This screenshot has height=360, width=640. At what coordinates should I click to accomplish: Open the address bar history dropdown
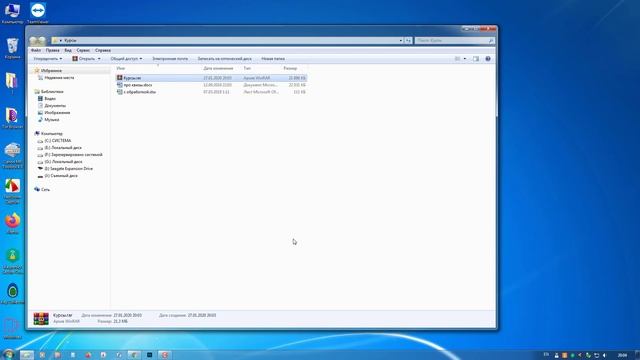400,40
